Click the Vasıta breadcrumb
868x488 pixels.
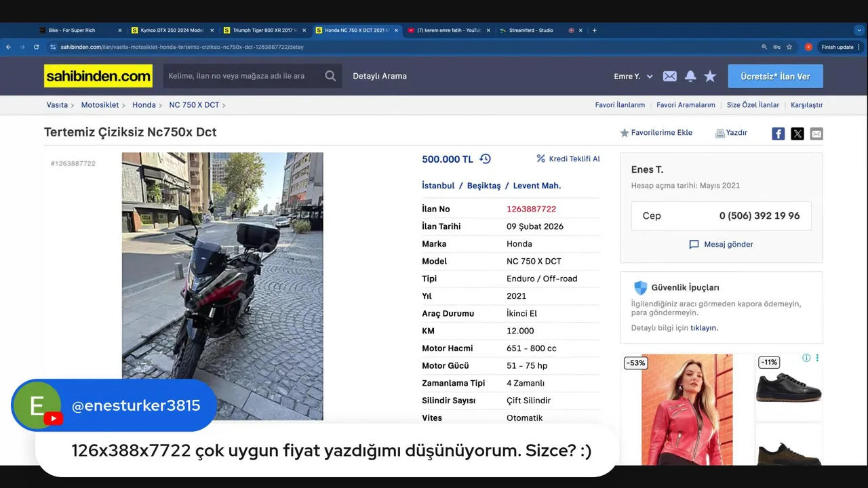(x=57, y=105)
